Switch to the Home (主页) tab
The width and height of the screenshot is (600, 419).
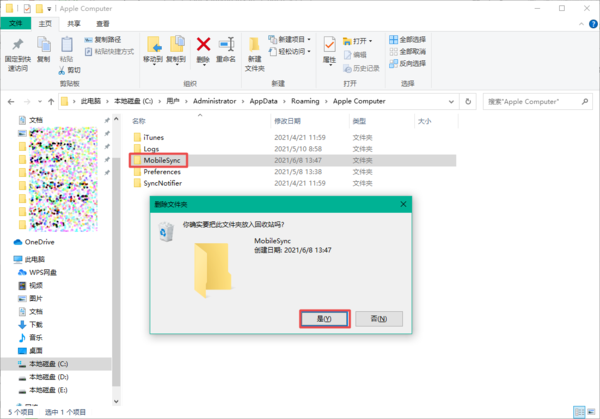(45, 24)
